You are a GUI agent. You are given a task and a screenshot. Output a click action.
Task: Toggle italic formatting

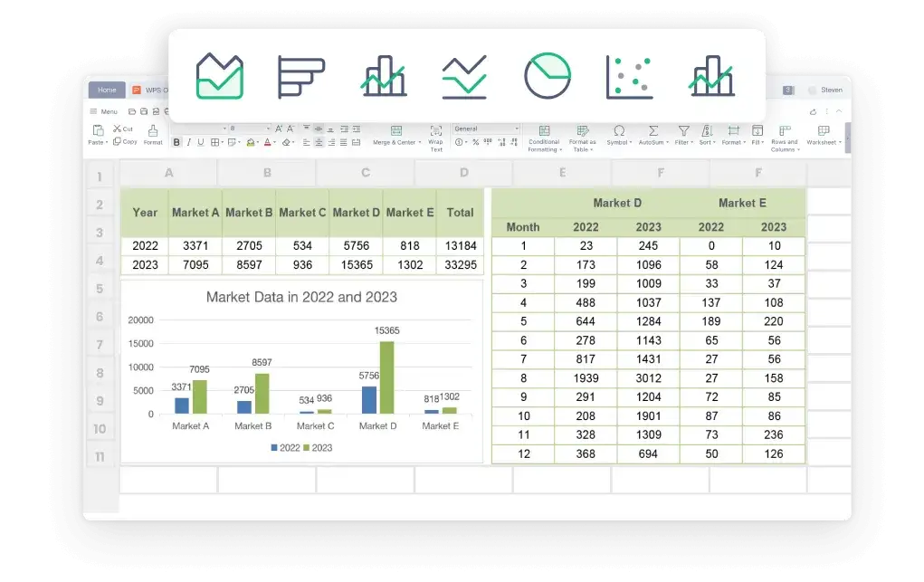[x=188, y=142]
